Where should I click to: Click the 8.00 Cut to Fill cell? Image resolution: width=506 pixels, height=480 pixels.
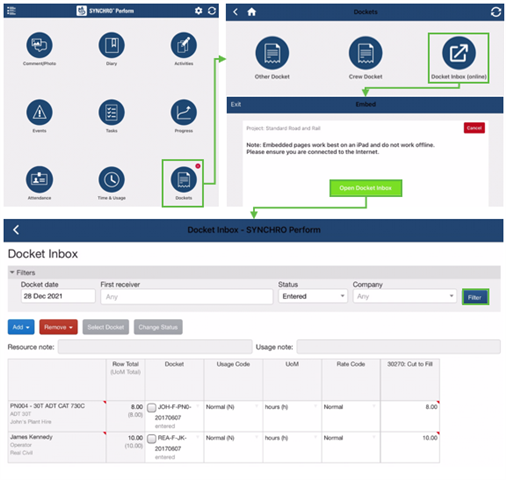(410, 416)
